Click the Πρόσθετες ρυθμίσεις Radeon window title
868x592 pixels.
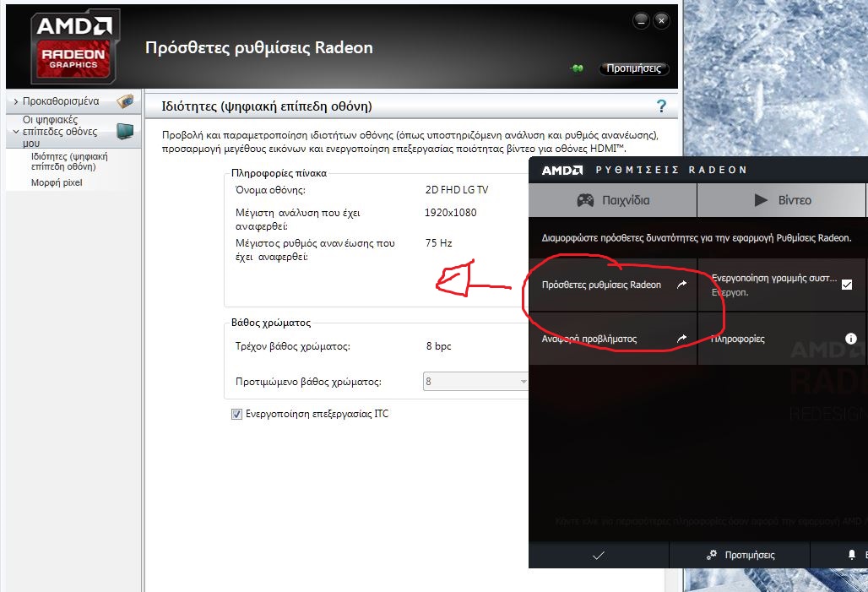259,47
